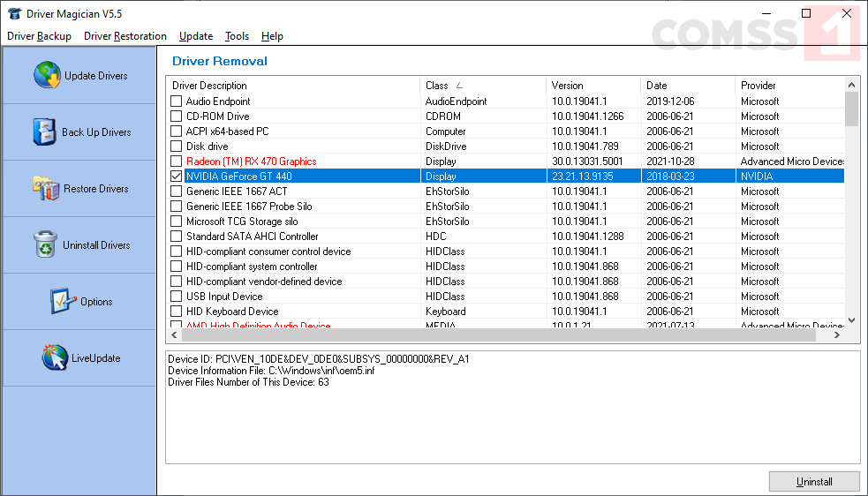Select the Radeon RX 470 Graphics checkbox
The image size is (868, 496).
click(x=176, y=162)
